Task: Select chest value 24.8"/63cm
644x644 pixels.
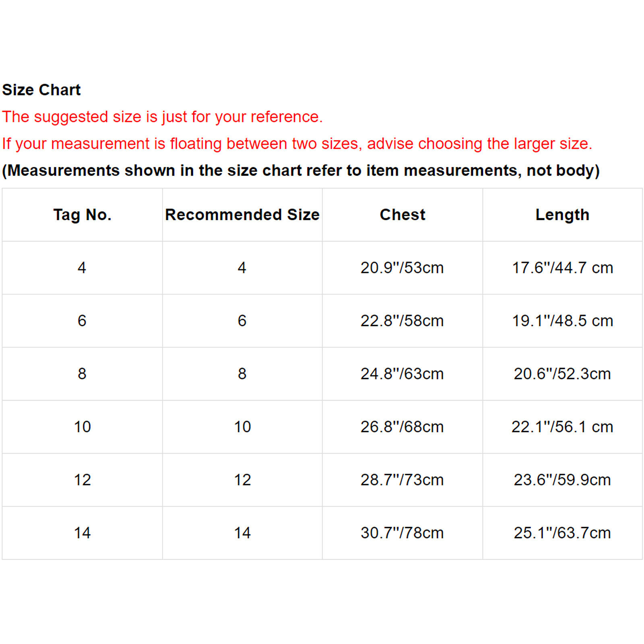Action: 402,374
